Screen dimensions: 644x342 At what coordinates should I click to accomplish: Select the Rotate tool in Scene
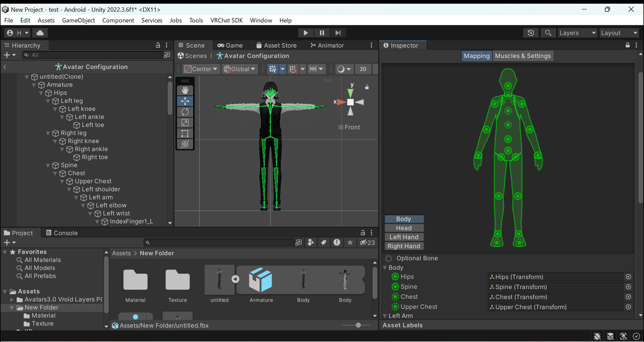(x=185, y=112)
